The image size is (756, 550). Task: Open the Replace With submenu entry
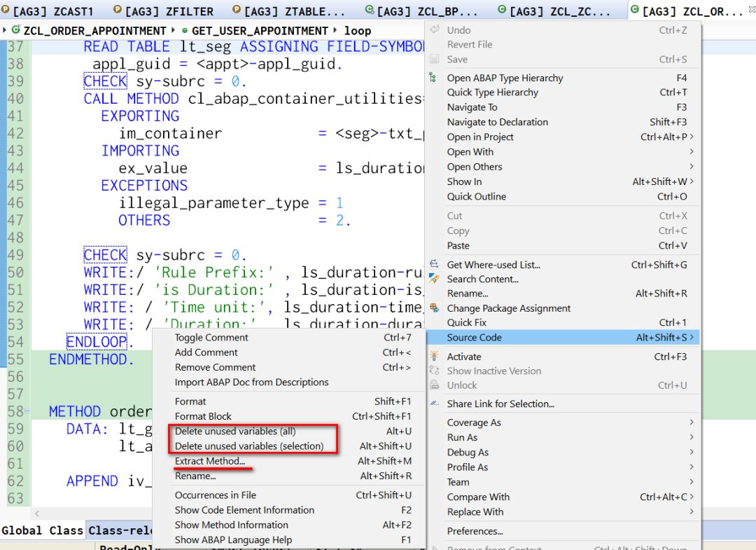point(563,512)
